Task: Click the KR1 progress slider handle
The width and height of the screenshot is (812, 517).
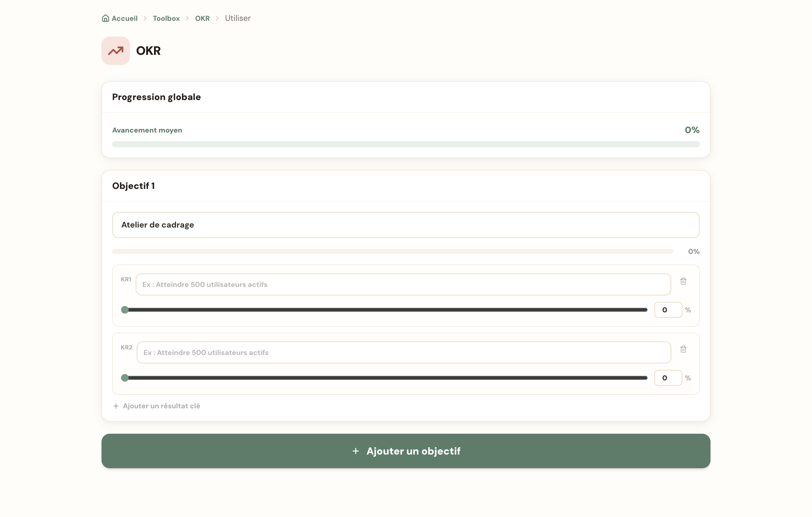Action: (x=125, y=310)
